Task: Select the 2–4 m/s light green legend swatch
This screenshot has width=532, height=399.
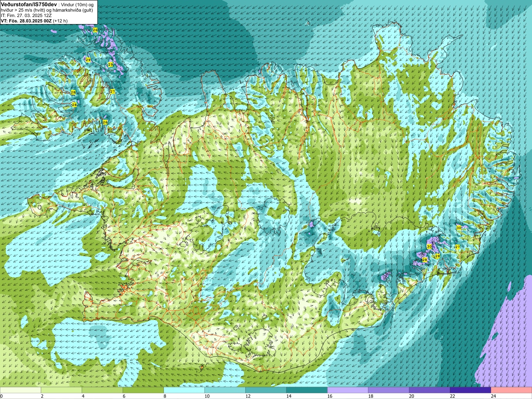Action: [x=61, y=390]
